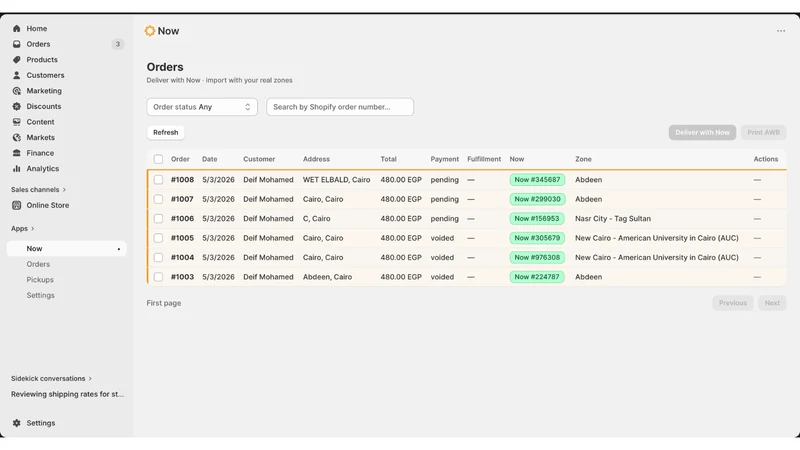Click the Products tag icon

coord(16,60)
